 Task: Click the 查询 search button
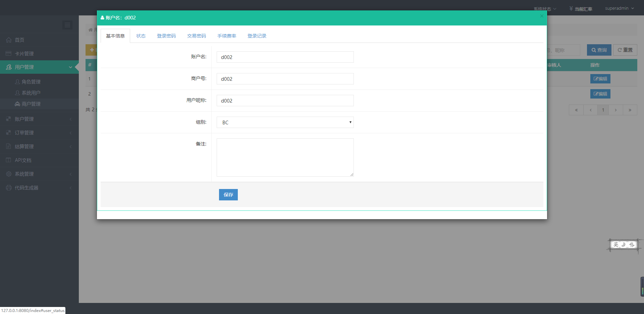point(599,50)
